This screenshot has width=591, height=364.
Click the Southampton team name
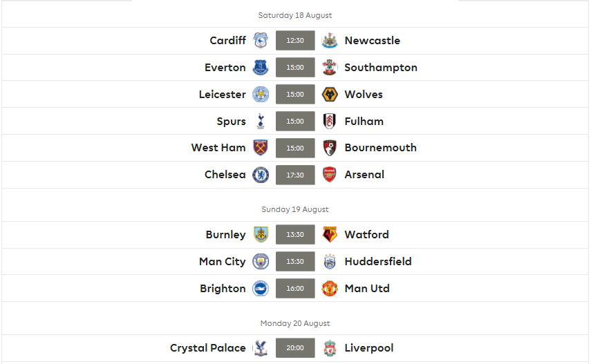pyautogui.click(x=381, y=68)
